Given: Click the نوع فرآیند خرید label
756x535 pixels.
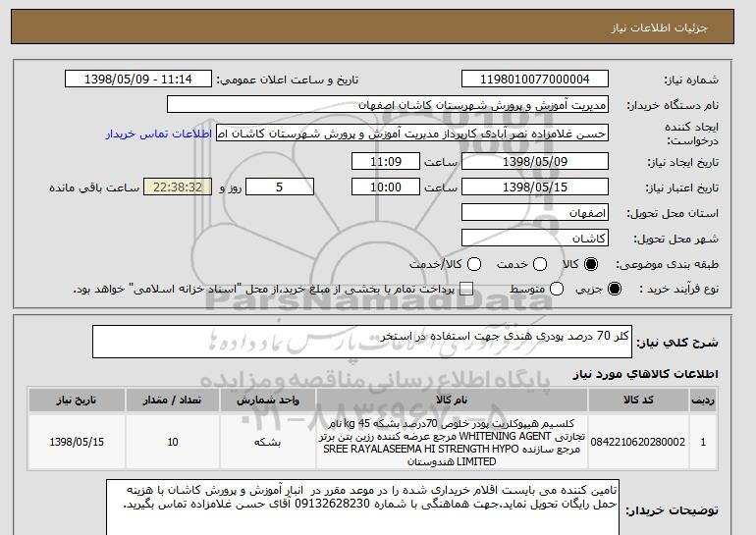Looking at the screenshot, I should point(678,289).
